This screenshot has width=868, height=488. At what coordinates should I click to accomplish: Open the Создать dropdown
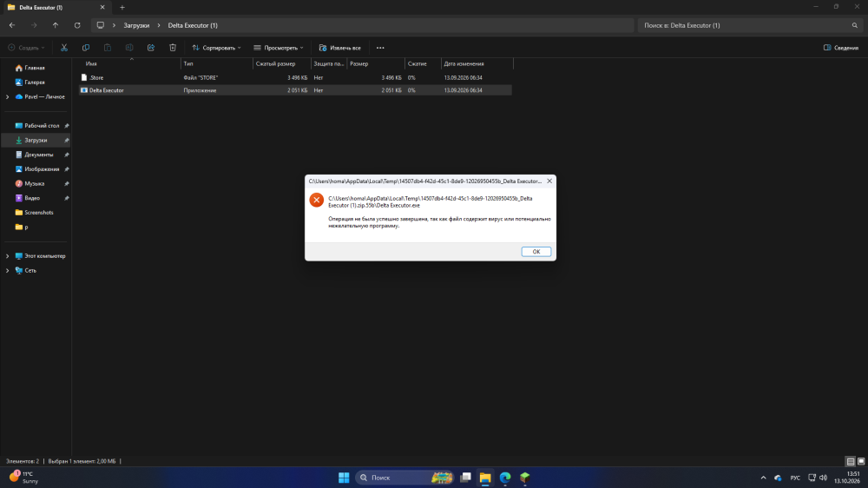[27, 48]
